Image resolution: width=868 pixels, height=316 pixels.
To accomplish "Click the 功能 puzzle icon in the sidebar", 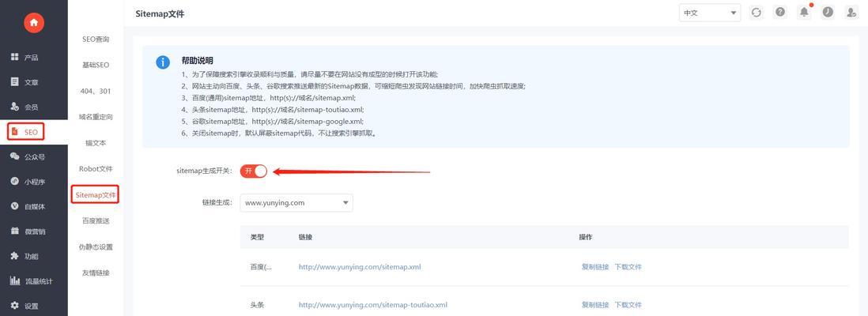I will (15, 256).
